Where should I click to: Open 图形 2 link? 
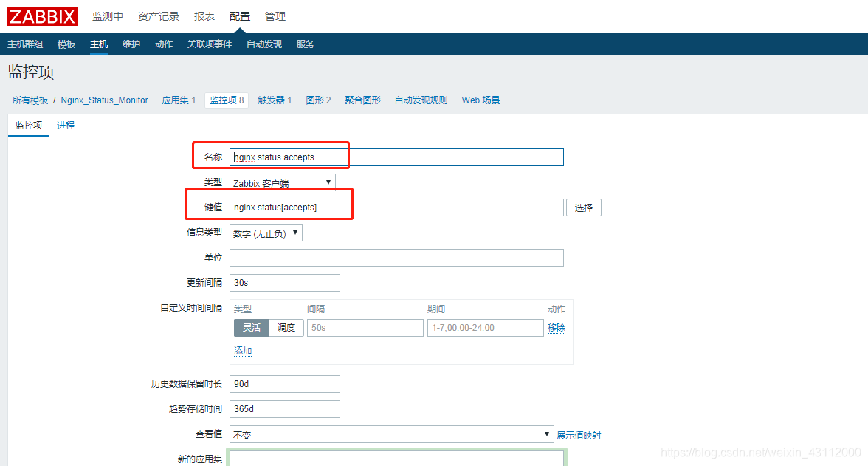tap(318, 100)
